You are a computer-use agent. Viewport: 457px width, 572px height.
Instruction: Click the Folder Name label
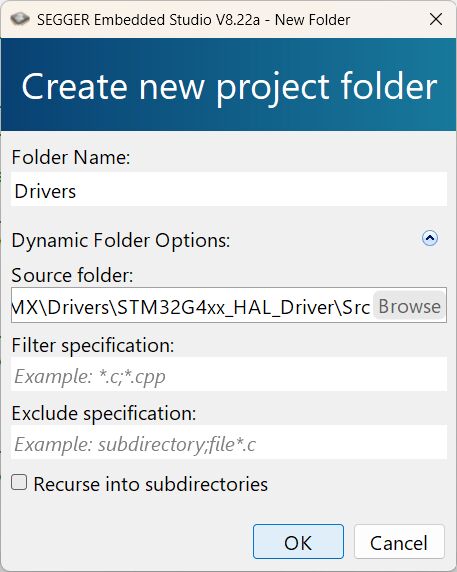click(x=71, y=157)
